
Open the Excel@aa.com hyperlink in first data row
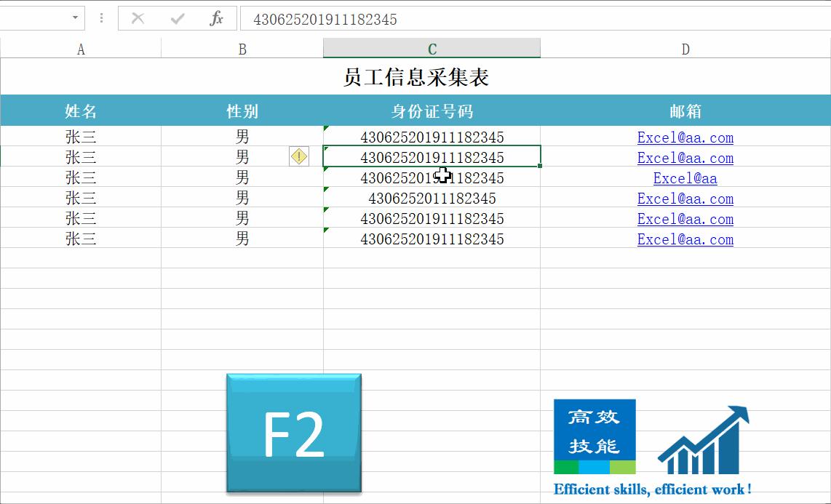pyautogui.click(x=685, y=137)
